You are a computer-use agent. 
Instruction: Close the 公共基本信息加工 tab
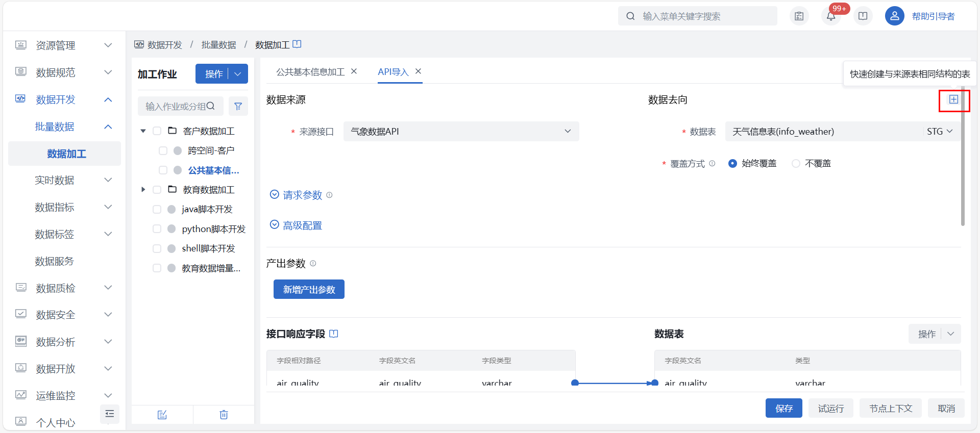pos(354,71)
